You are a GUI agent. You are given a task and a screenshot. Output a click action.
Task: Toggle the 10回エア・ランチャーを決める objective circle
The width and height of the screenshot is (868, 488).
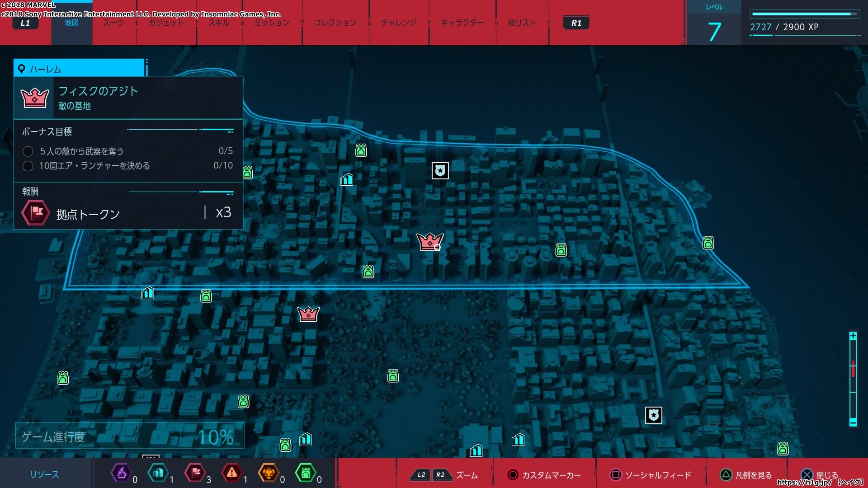click(x=28, y=166)
